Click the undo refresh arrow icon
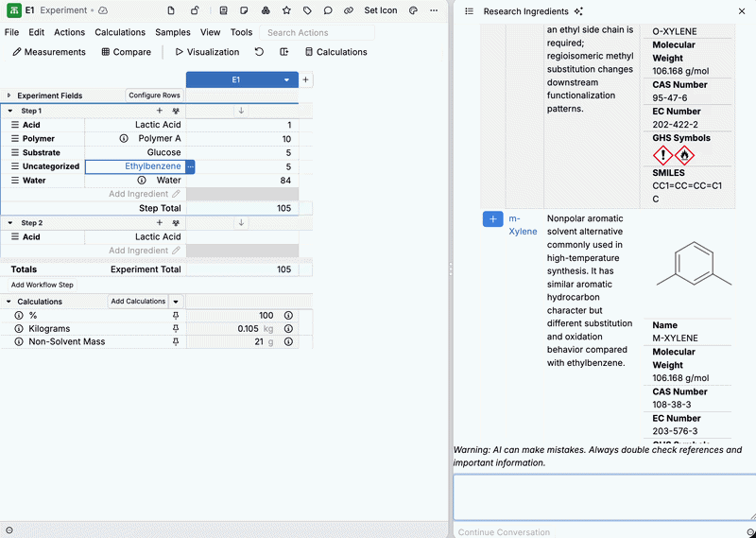Image resolution: width=756 pixels, height=538 pixels. tap(259, 52)
